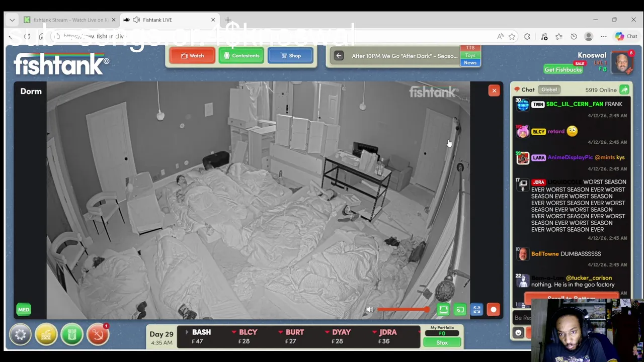Switch chat channel with Global pill
The height and width of the screenshot is (362, 644).
pyautogui.click(x=549, y=89)
